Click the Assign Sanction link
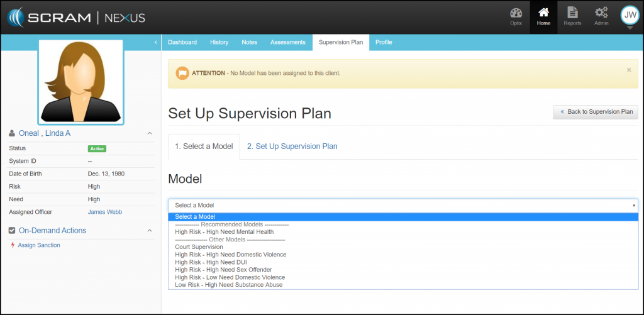This screenshot has height=315, width=644. coord(39,245)
